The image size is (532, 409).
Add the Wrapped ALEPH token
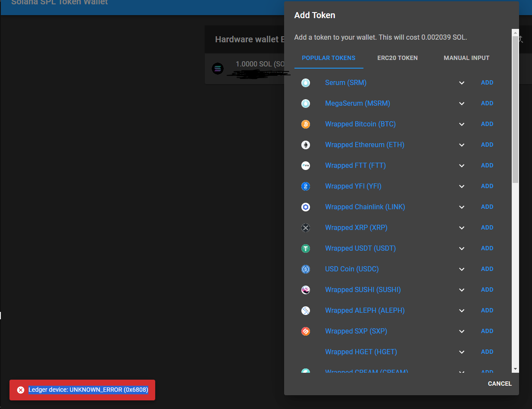pos(487,310)
